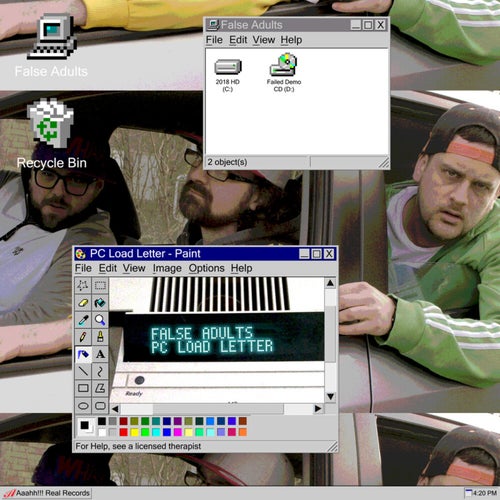
Task: Open Help menu in False Adults window
Action: (291, 40)
